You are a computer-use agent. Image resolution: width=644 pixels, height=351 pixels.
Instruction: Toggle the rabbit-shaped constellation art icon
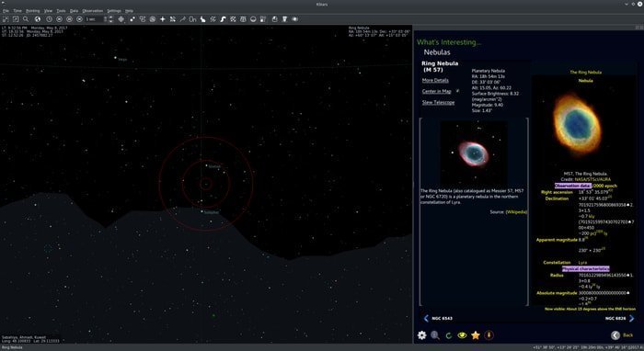tap(203, 19)
